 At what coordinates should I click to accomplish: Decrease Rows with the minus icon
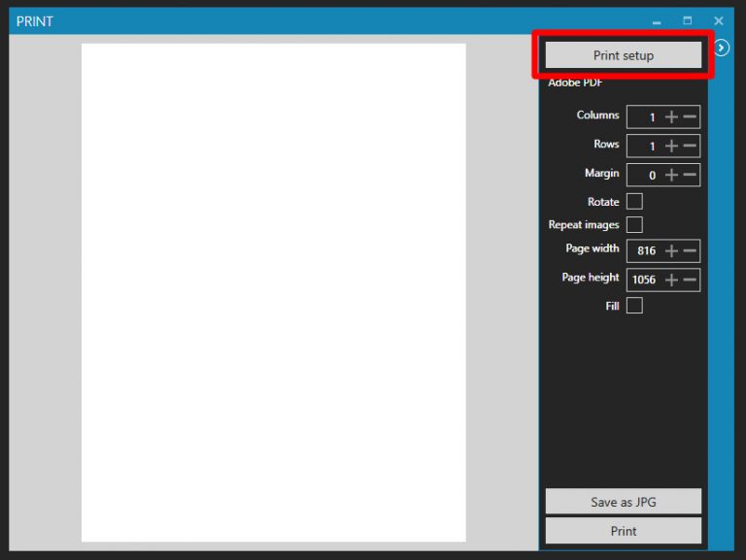tap(690, 147)
